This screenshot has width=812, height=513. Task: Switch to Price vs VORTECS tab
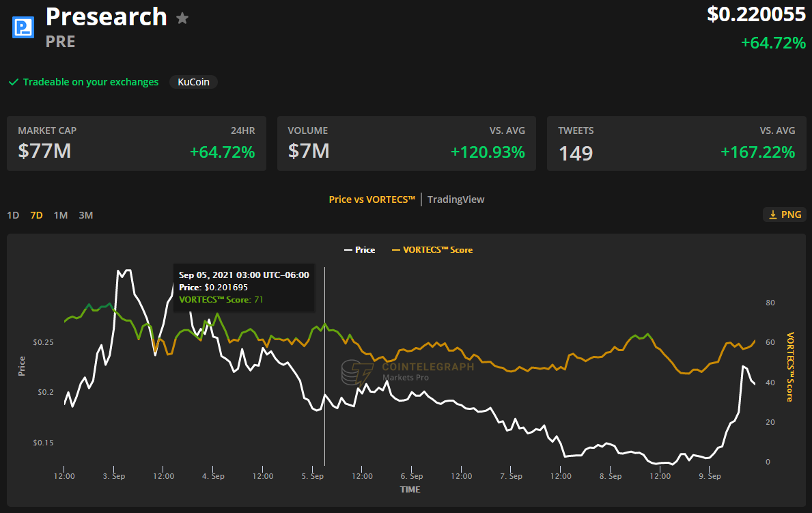coord(372,199)
